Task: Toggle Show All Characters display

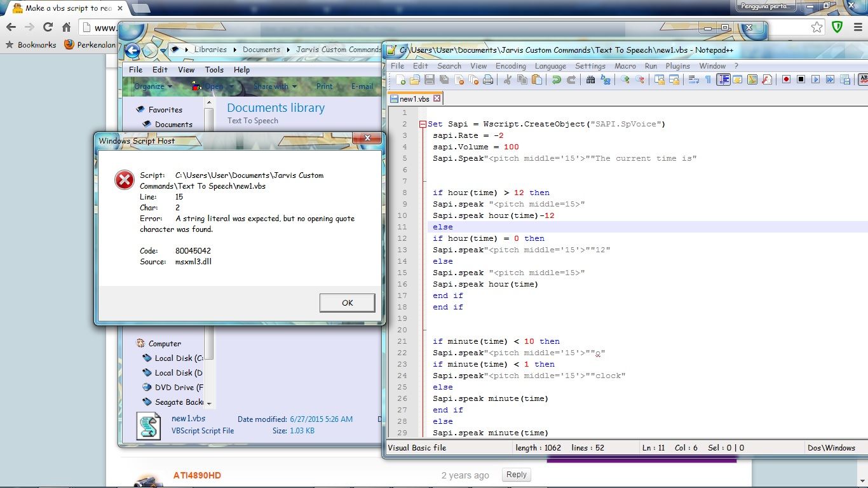Action: [708, 79]
